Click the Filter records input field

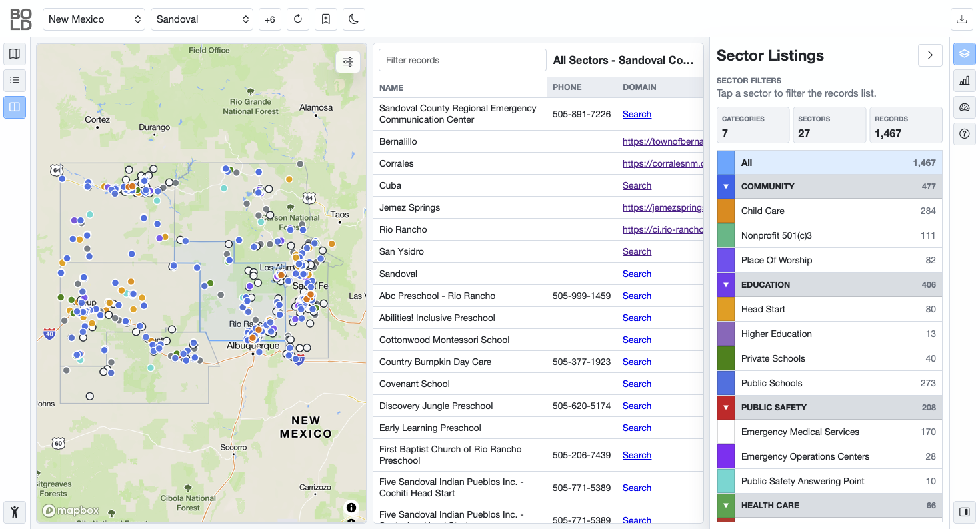[x=462, y=60]
